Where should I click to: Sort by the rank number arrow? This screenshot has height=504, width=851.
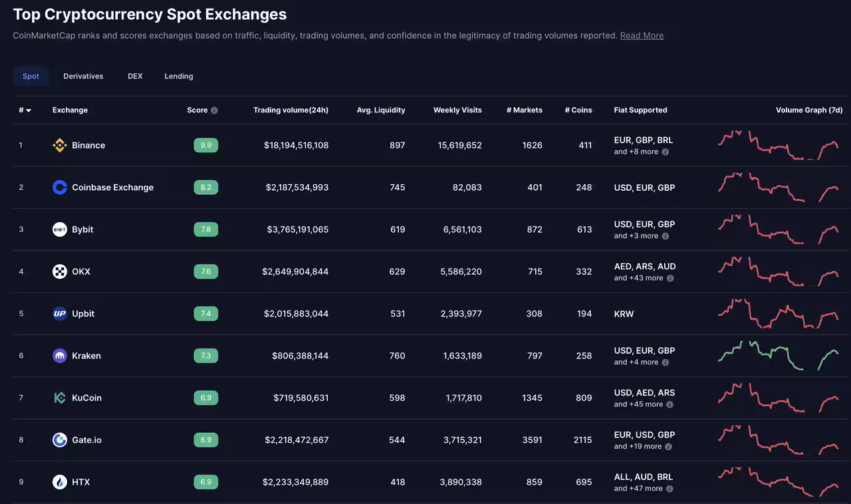[x=29, y=110]
